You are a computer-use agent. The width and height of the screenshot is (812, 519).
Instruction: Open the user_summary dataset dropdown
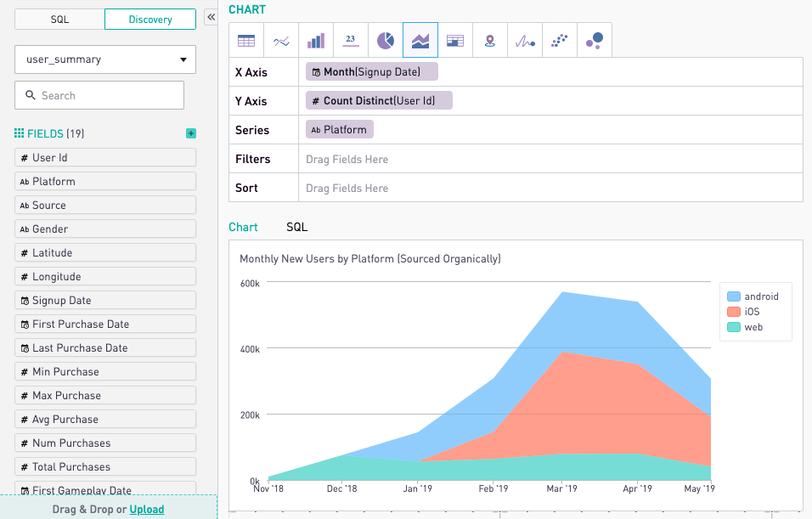click(105, 59)
